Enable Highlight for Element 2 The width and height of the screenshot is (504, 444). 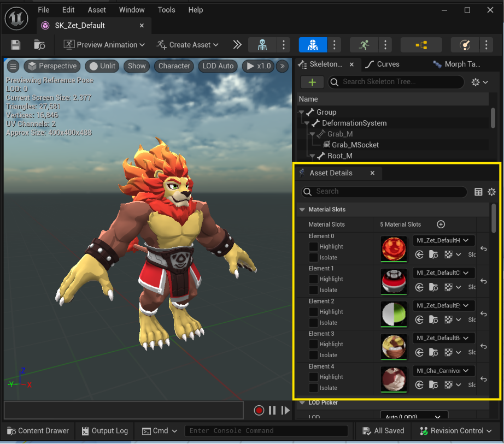(x=313, y=312)
